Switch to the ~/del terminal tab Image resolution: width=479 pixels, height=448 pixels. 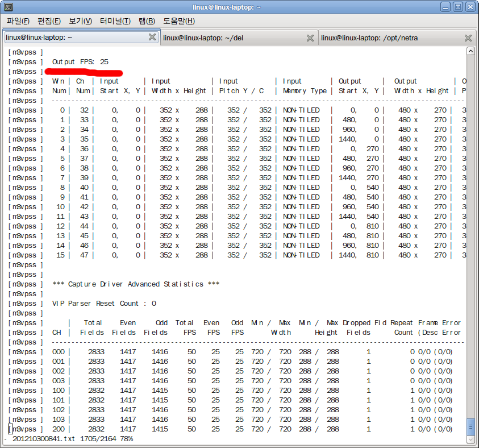click(239, 38)
